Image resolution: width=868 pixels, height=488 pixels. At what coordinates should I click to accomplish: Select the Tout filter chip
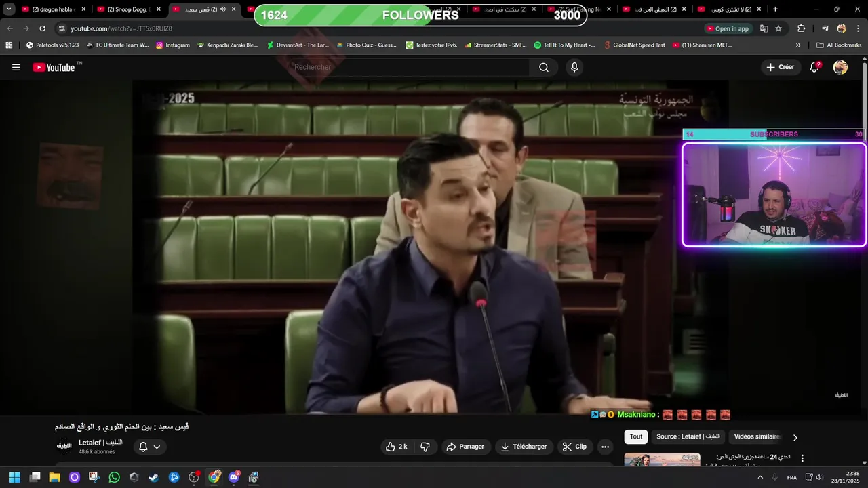[635, 436]
